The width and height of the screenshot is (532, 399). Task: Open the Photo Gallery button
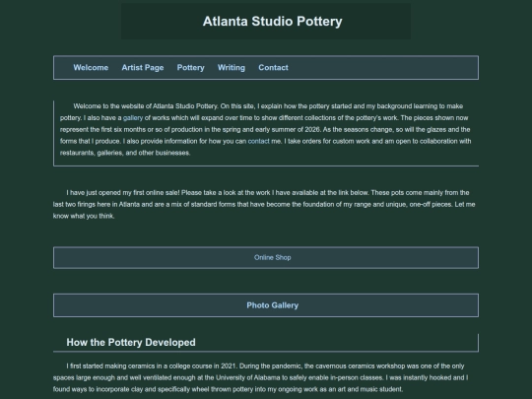pos(266,305)
